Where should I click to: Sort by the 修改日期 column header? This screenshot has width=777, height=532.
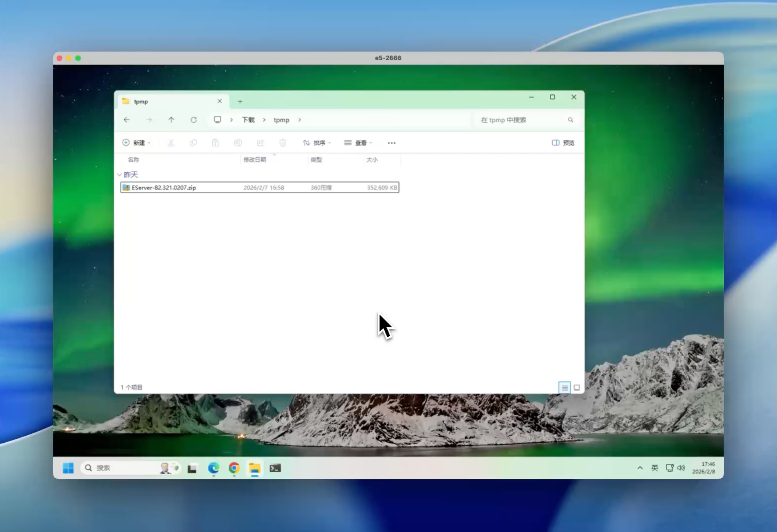tap(255, 160)
